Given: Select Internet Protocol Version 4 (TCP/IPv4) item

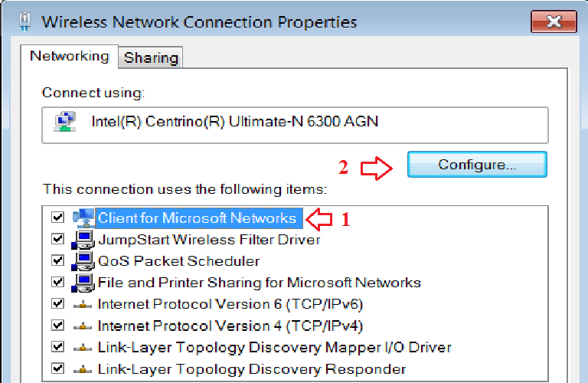Looking at the screenshot, I should (x=230, y=326).
